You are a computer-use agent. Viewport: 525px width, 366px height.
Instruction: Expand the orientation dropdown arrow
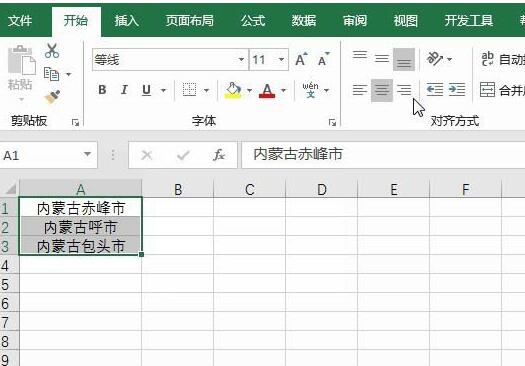pyautogui.click(x=449, y=60)
